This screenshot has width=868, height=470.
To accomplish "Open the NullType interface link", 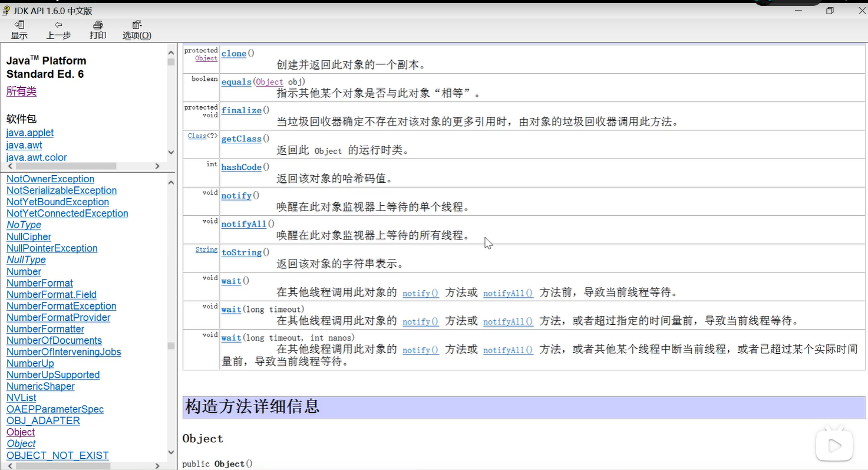I will tap(26, 259).
